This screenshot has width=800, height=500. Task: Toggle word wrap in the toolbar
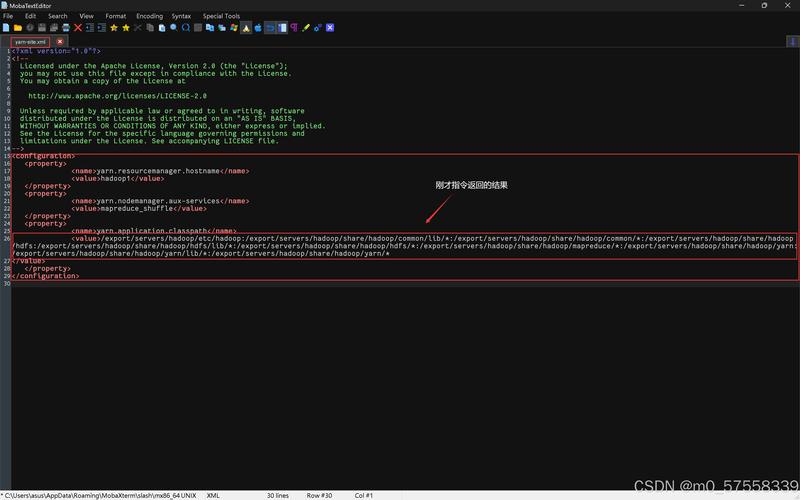tap(270, 28)
